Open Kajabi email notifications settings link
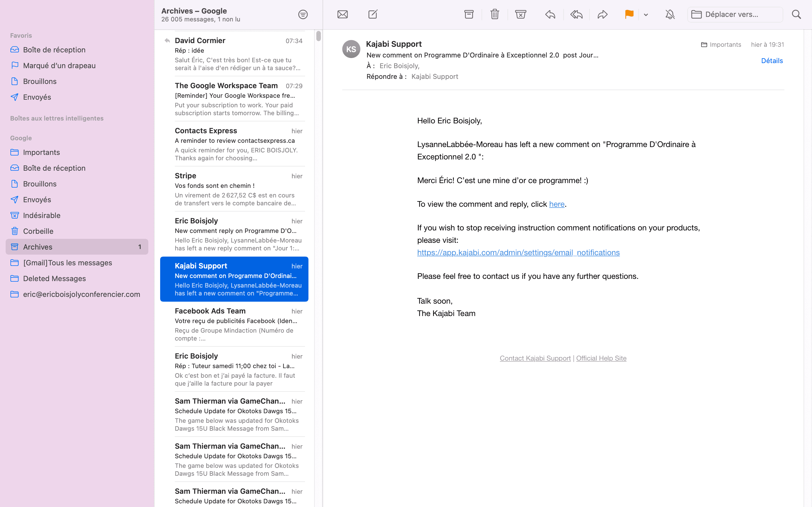Viewport: 812px width, 507px height. point(518,252)
